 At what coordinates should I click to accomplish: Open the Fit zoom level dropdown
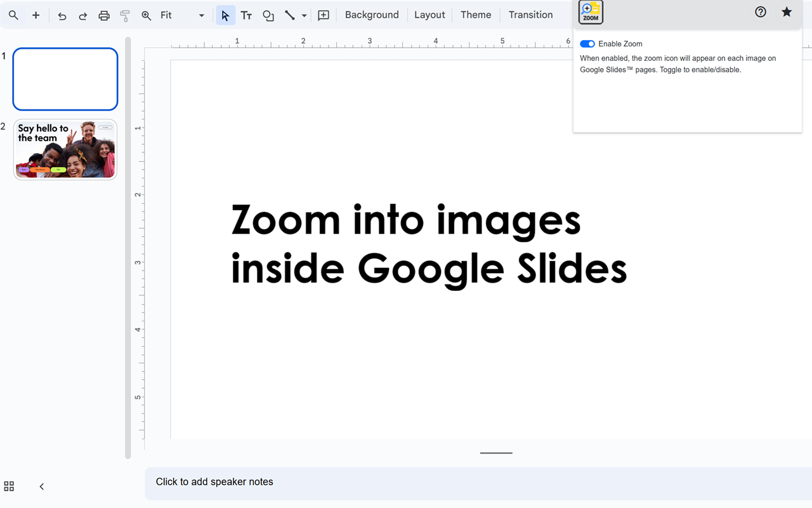[x=183, y=15]
